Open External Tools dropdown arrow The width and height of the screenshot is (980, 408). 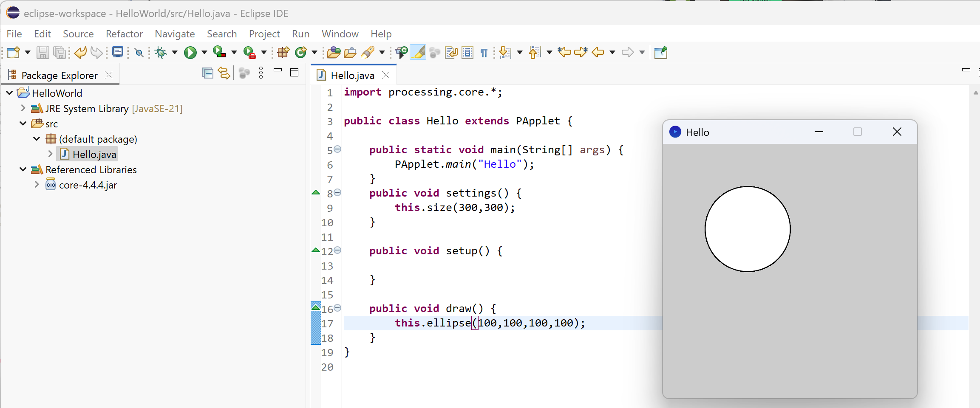[x=263, y=52]
